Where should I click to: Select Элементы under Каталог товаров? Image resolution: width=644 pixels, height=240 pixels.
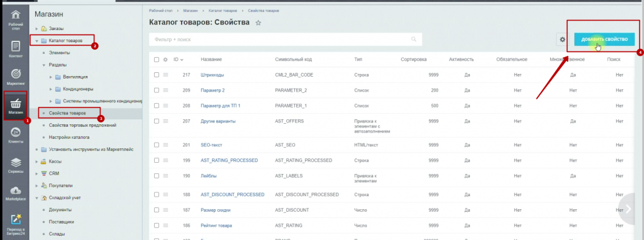pyautogui.click(x=59, y=53)
